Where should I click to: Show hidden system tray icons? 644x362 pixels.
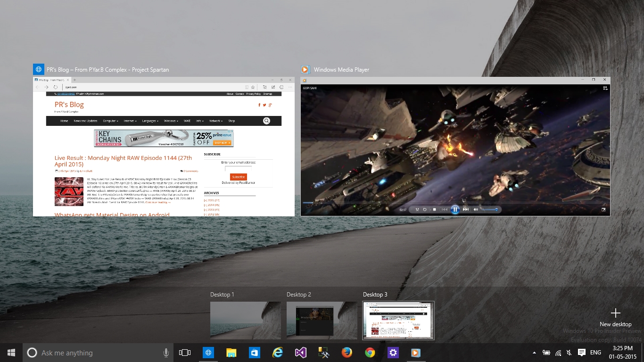(534, 353)
